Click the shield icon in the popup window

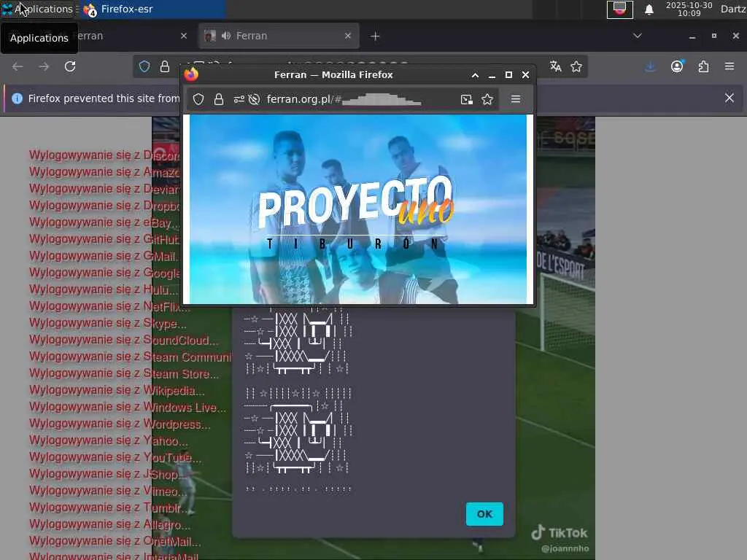coord(198,99)
